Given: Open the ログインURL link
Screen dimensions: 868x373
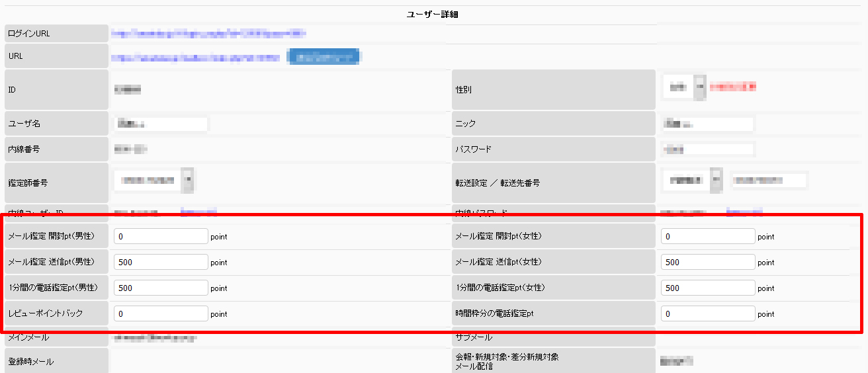Looking at the screenshot, I should click(208, 33).
